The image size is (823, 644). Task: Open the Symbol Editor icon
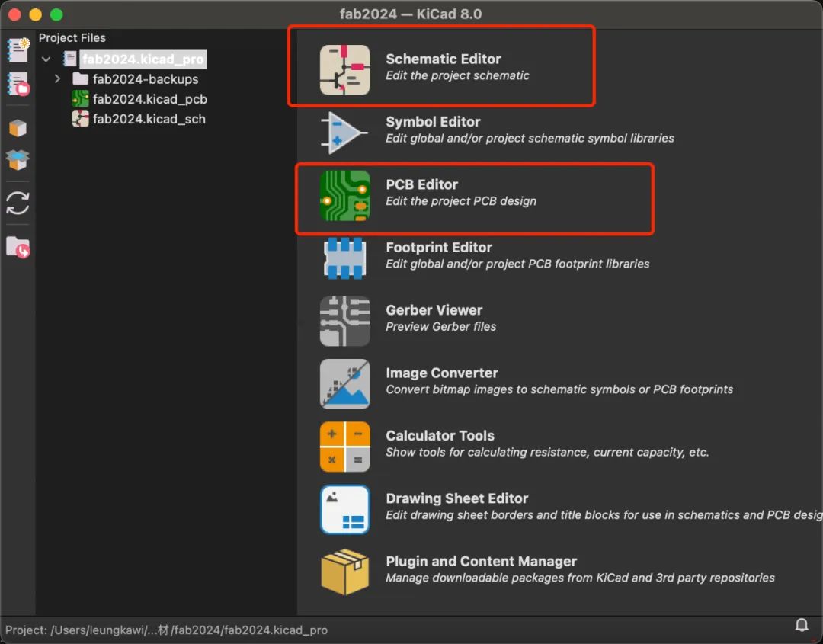pyautogui.click(x=345, y=133)
